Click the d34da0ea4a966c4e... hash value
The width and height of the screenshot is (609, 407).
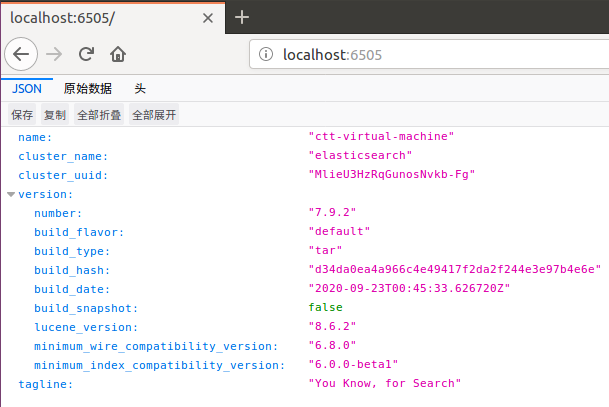click(455, 270)
